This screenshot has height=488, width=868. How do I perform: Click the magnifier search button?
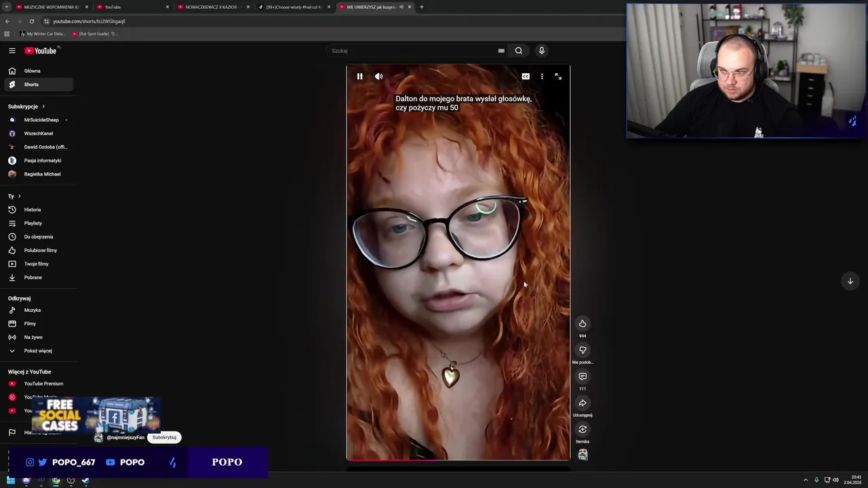point(519,51)
